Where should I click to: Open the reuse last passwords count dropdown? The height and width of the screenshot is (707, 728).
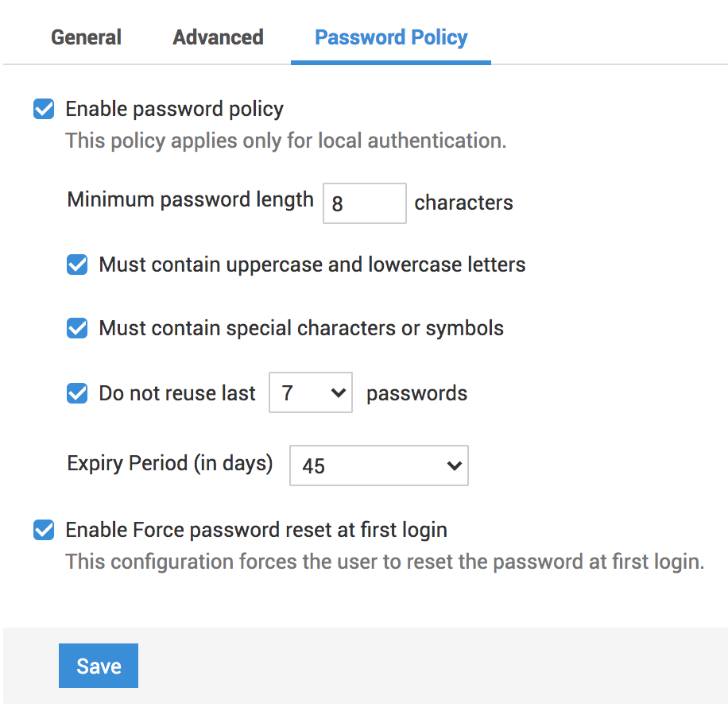(310, 393)
